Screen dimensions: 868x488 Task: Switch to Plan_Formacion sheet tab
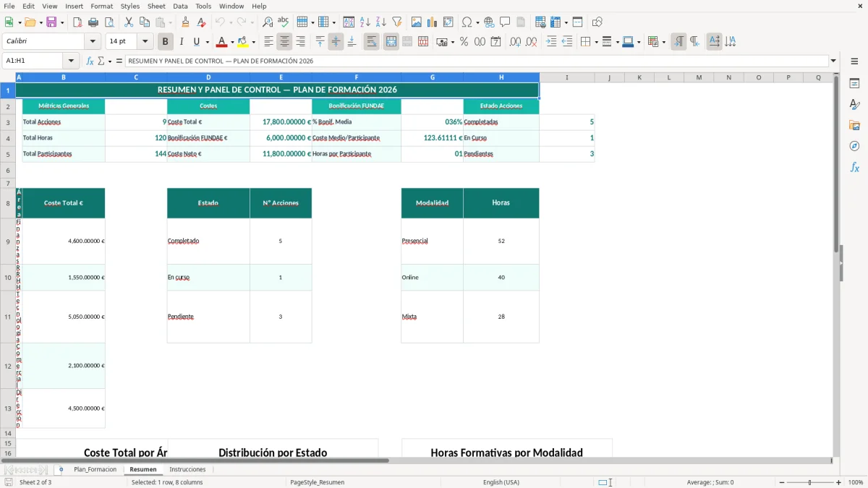[95, 469]
